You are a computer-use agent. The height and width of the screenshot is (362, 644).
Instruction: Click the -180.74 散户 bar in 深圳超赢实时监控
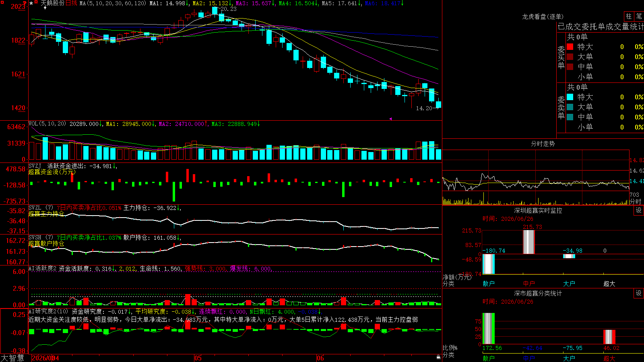point(489,264)
